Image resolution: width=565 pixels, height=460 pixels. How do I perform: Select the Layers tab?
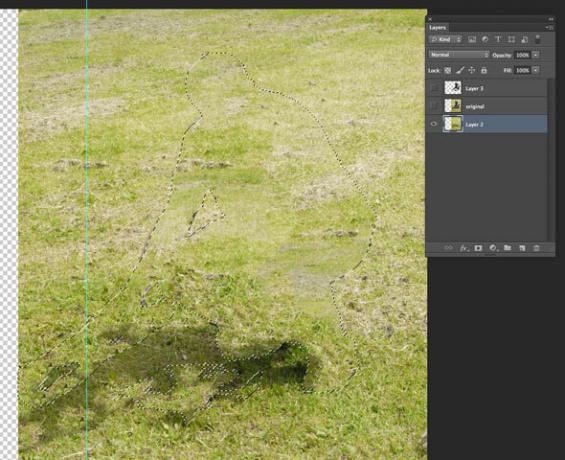point(438,27)
